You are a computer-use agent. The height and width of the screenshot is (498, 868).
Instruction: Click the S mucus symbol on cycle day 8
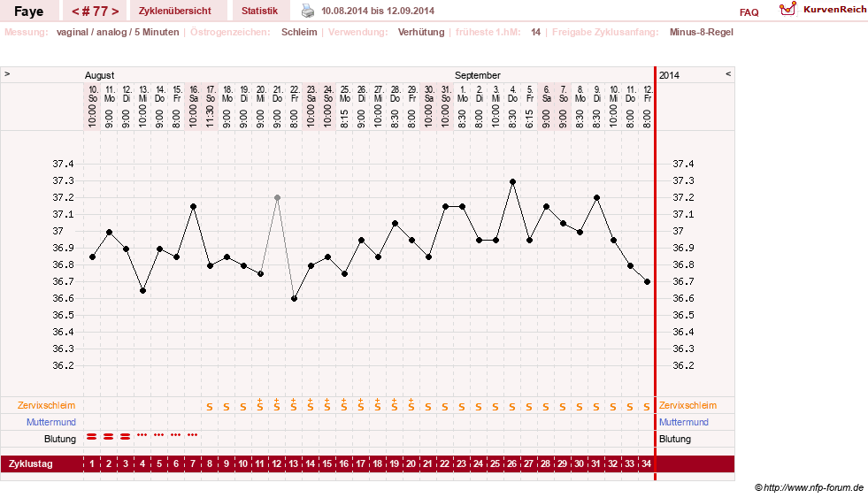point(209,407)
